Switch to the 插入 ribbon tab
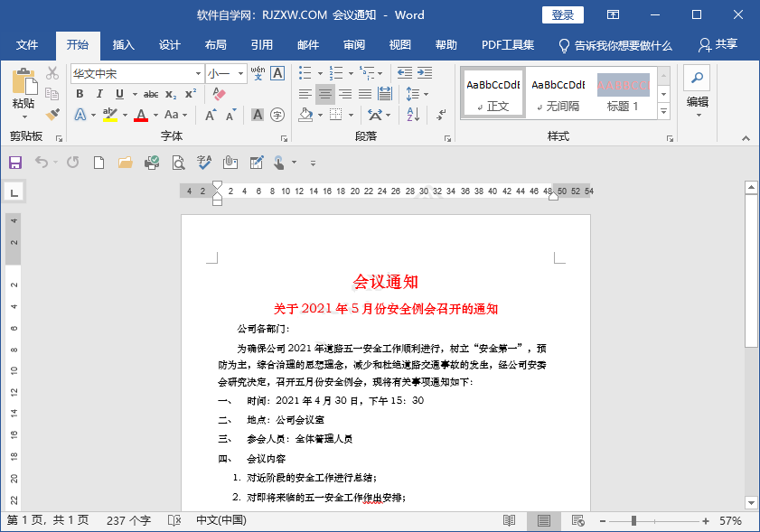The image size is (760, 532). pyautogui.click(x=123, y=44)
